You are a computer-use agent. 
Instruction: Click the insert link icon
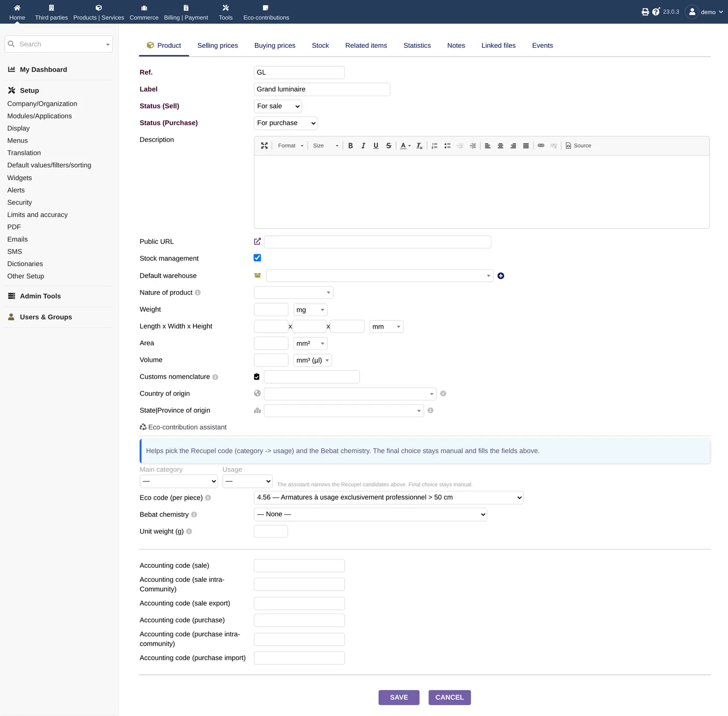point(541,146)
